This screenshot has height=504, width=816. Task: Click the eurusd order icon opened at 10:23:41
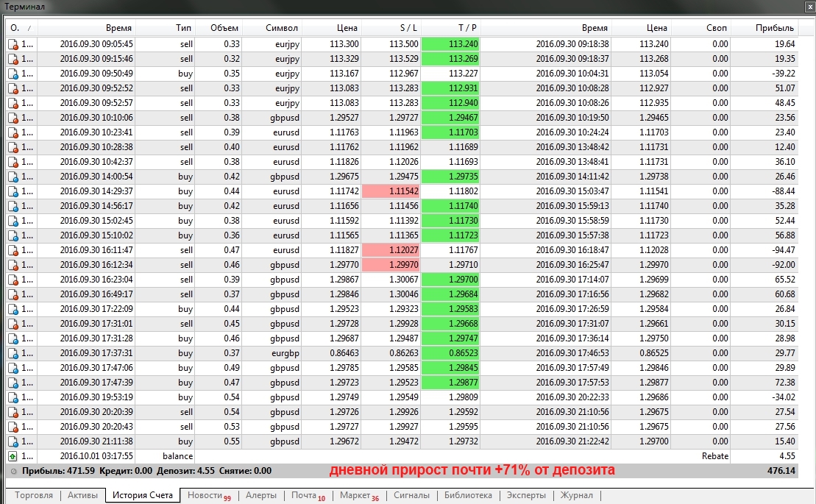[13, 132]
